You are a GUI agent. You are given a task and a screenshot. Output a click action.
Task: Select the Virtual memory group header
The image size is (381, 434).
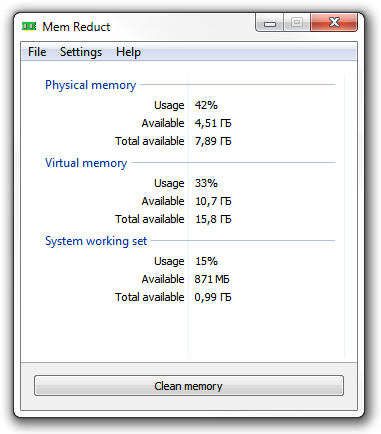[x=86, y=163]
